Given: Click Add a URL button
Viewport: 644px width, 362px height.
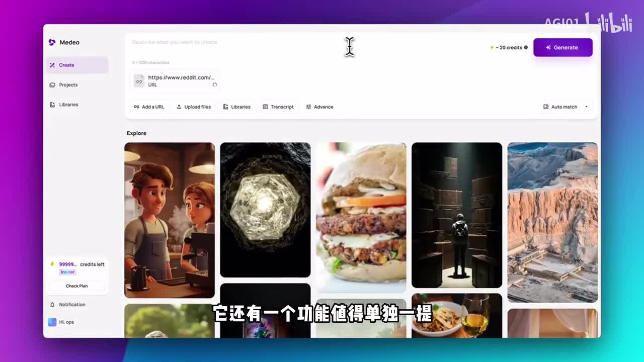Looking at the screenshot, I should 149,107.
